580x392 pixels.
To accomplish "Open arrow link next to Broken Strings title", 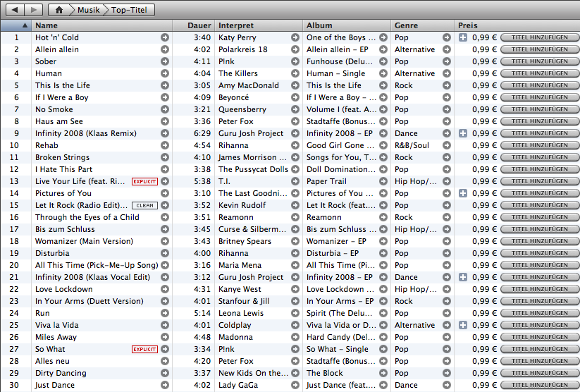I will pyautogui.click(x=165, y=157).
